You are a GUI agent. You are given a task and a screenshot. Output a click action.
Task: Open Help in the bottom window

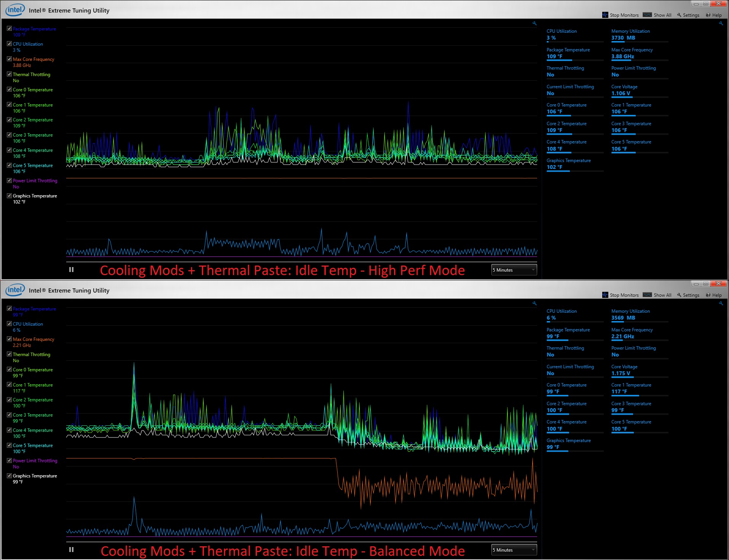[714, 295]
